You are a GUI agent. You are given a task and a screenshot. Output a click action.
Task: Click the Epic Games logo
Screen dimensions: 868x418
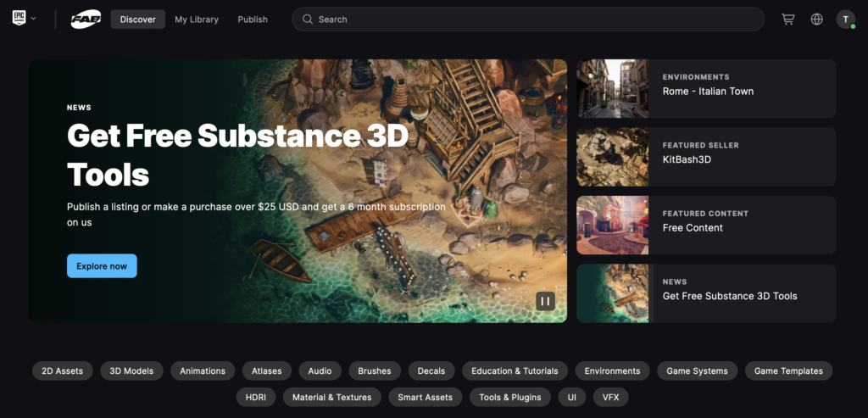(x=19, y=18)
